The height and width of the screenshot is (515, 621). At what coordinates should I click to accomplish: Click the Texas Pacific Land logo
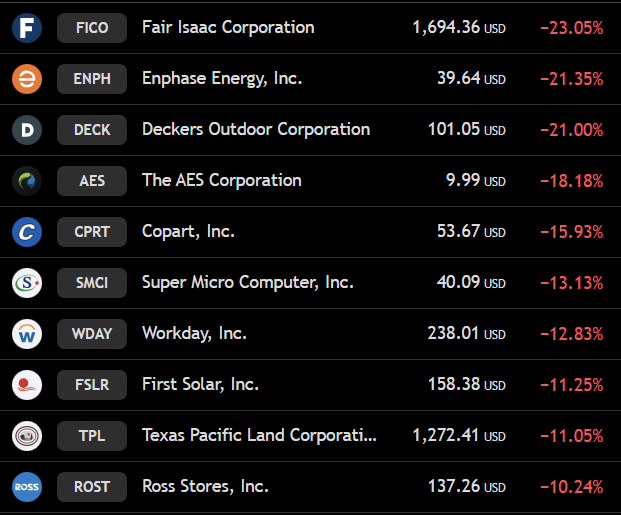point(27,436)
